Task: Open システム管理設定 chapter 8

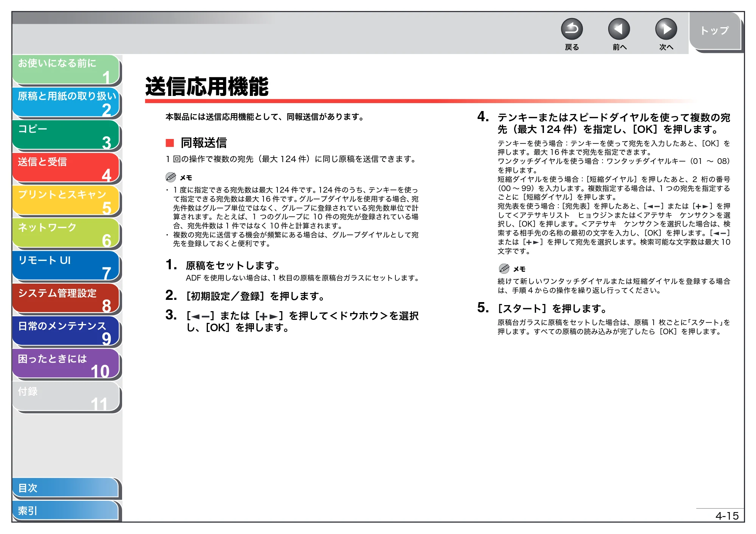Action: tap(66, 299)
